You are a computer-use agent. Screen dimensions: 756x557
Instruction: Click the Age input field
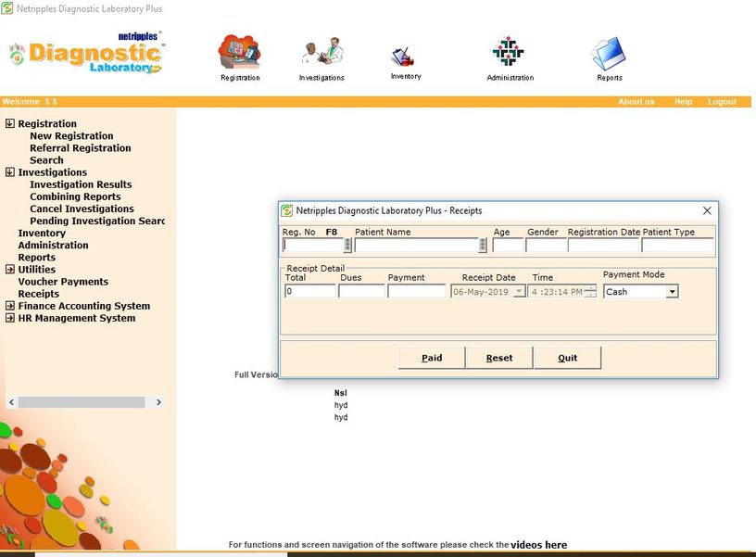coord(508,245)
